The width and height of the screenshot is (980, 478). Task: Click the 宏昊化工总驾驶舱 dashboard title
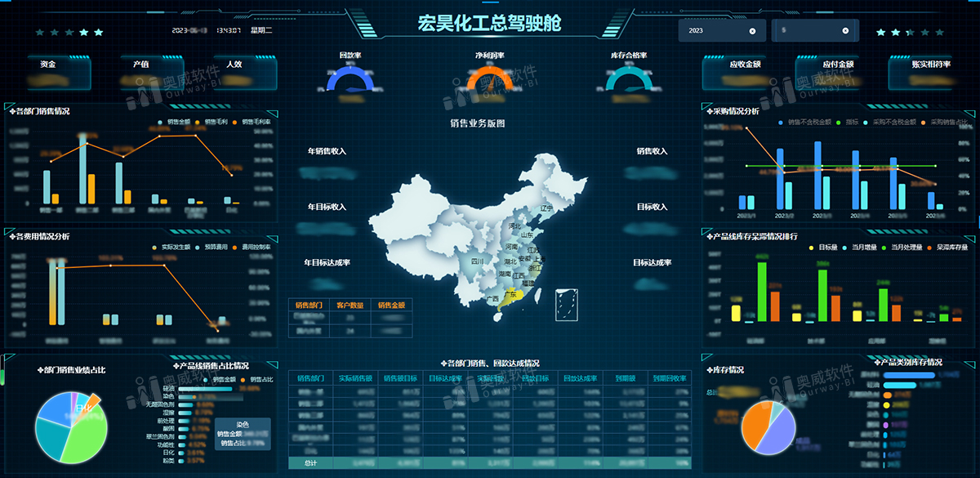tap(489, 24)
